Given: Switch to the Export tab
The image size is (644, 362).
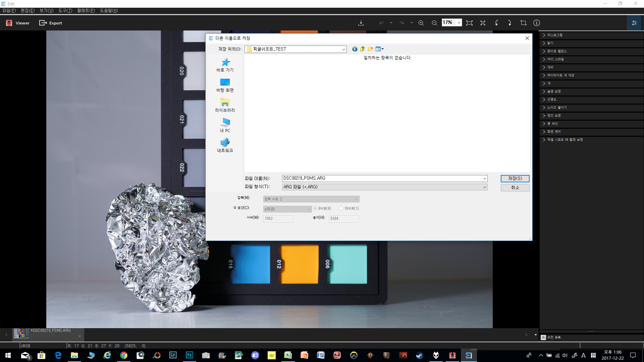Looking at the screenshot, I should click(x=51, y=23).
